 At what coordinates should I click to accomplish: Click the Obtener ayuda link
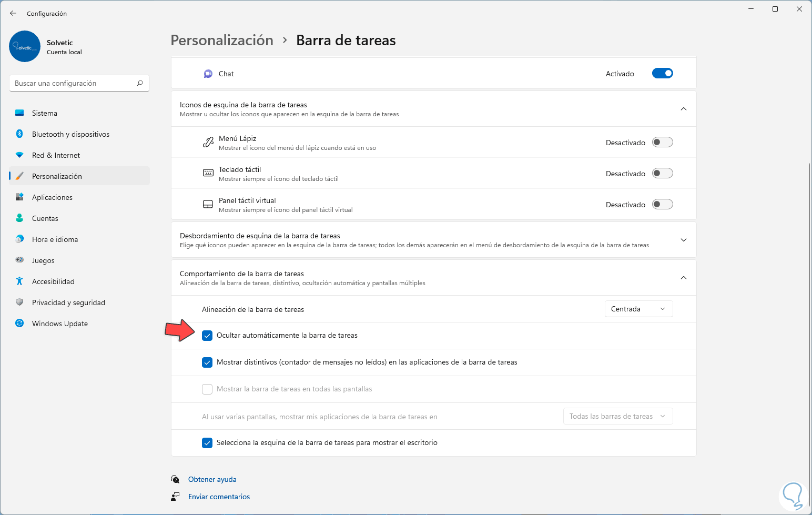pos(212,479)
